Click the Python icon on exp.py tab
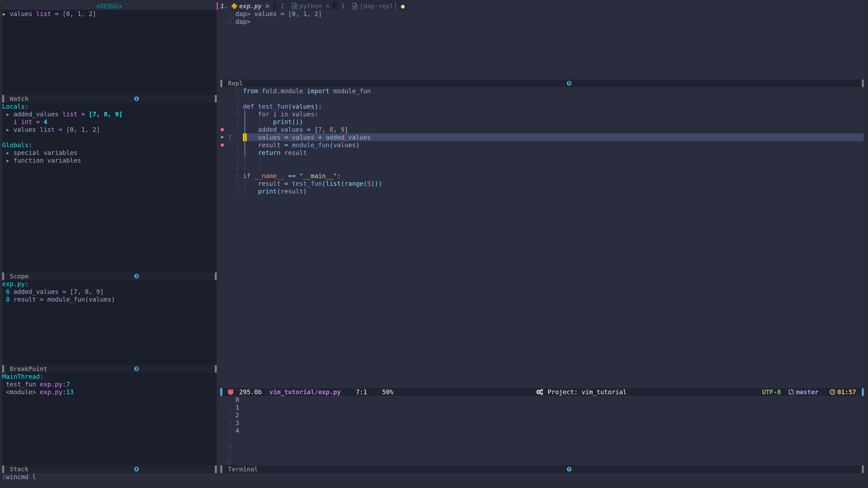 (x=234, y=6)
